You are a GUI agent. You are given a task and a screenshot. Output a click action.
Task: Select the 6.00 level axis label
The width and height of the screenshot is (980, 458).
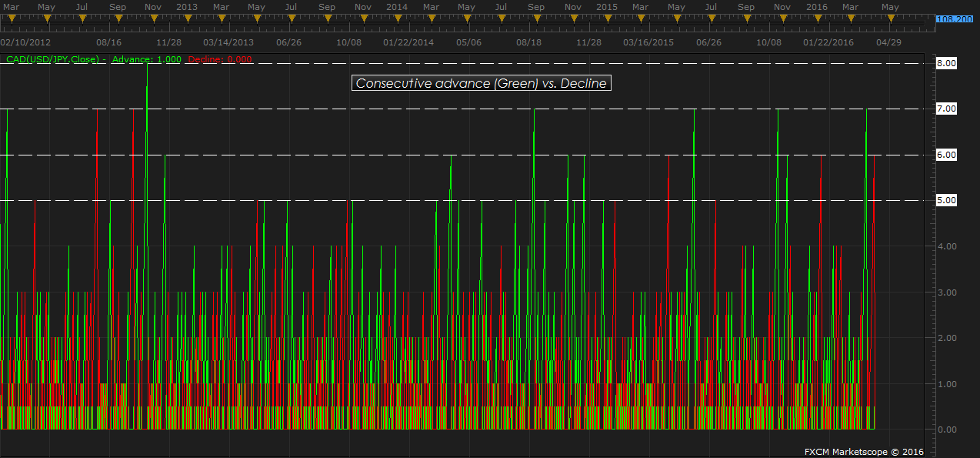[945, 155]
